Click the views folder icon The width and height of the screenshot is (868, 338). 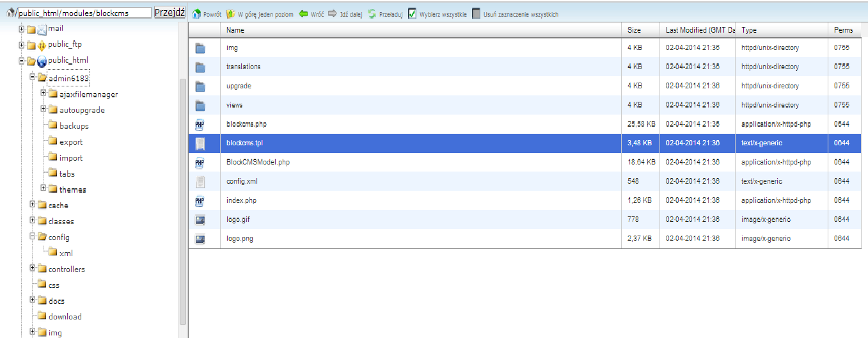tap(200, 106)
